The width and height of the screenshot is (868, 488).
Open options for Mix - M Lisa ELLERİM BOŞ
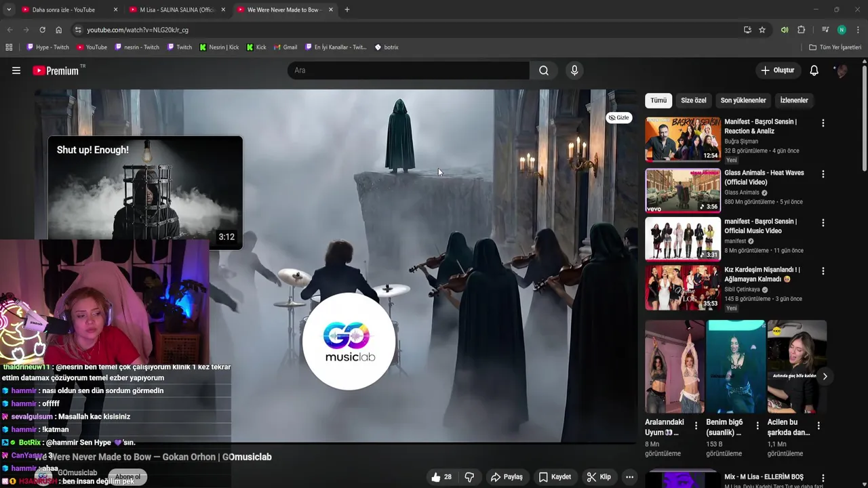[x=823, y=479]
